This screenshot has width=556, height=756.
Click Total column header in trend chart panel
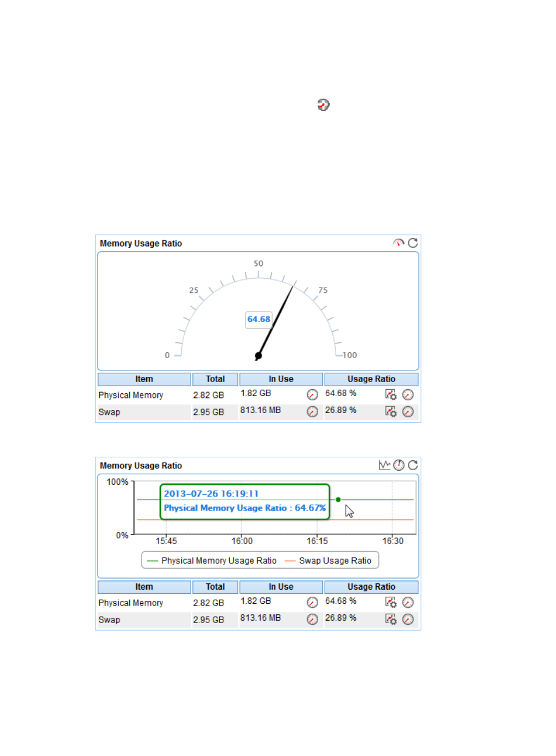coord(215,587)
